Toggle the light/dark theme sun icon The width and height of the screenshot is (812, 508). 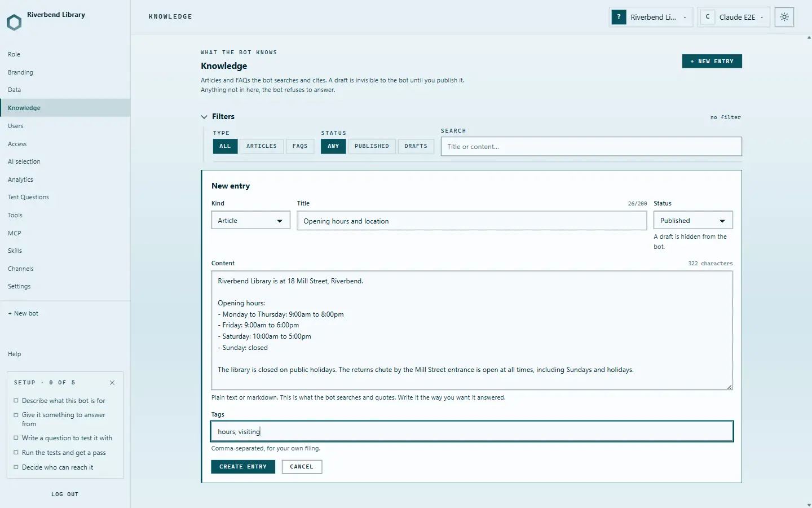[784, 17]
